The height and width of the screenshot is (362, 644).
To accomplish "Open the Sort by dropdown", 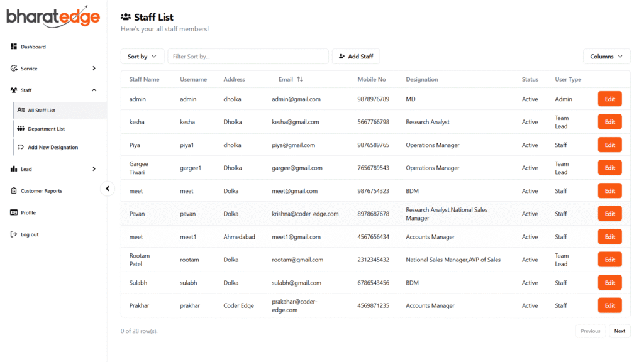I will (x=142, y=57).
